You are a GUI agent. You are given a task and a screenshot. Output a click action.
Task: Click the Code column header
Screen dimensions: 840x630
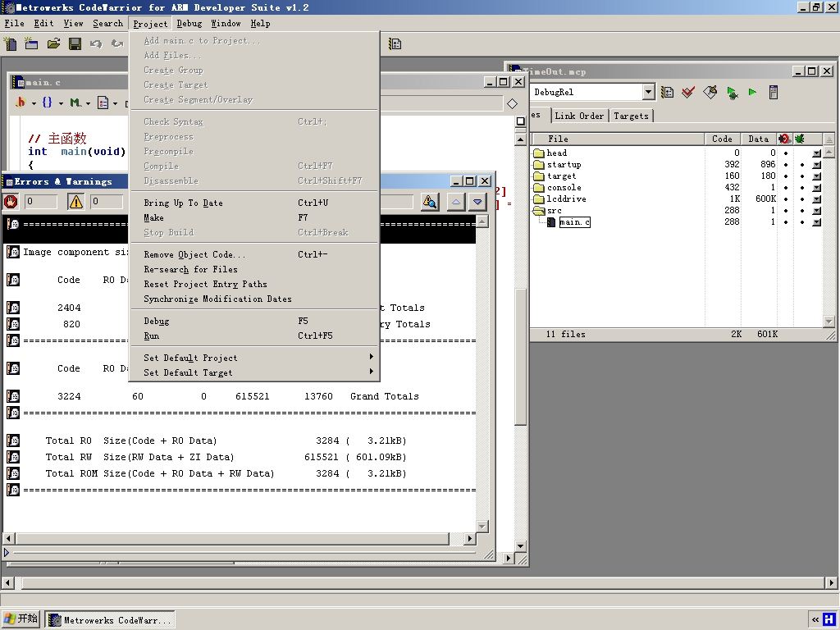(722, 139)
